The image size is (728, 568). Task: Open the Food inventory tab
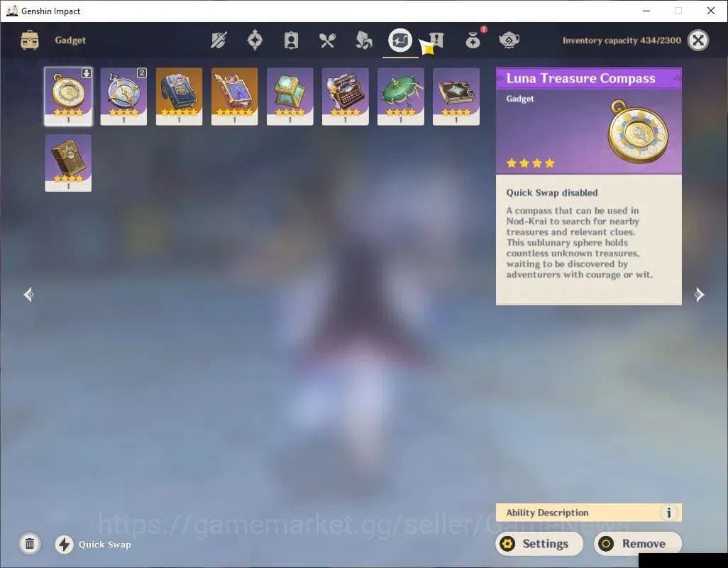coord(327,40)
